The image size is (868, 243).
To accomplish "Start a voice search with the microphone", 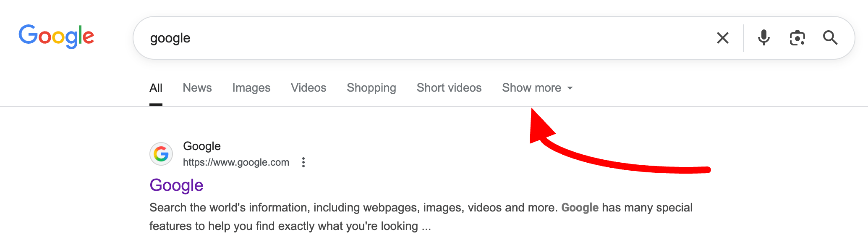I will tap(763, 38).
